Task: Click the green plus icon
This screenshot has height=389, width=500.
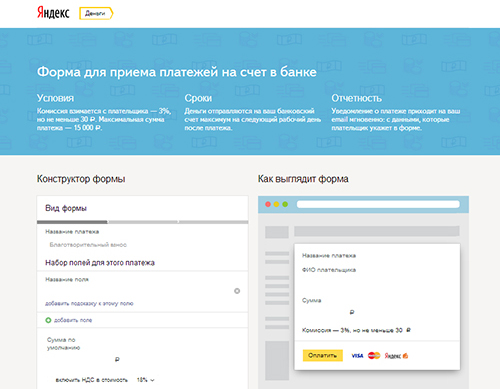Action: pyautogui.click(x=48, y=320)
